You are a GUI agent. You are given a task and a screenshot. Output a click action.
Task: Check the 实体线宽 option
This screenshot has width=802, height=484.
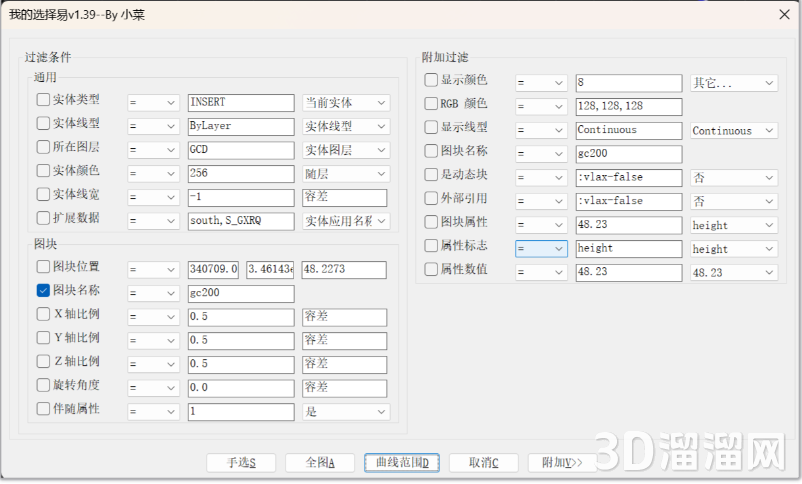pyautogui.click(x=43, y=194)
